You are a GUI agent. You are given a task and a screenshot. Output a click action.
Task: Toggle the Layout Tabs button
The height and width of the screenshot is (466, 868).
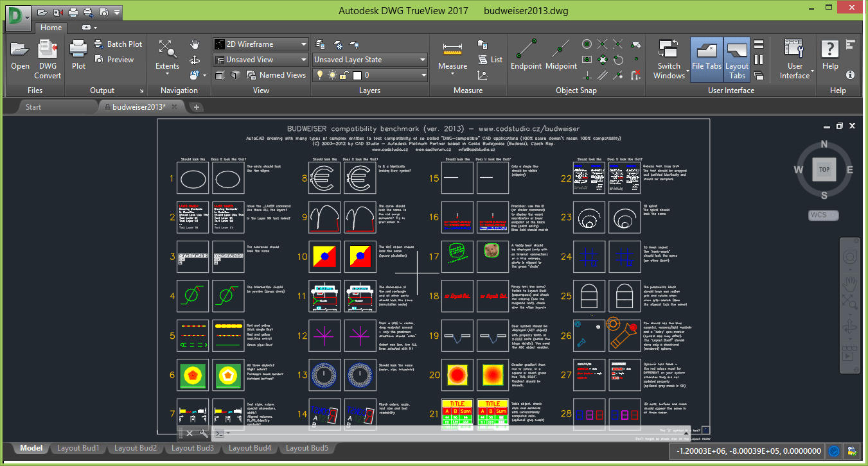pos(737,59)
